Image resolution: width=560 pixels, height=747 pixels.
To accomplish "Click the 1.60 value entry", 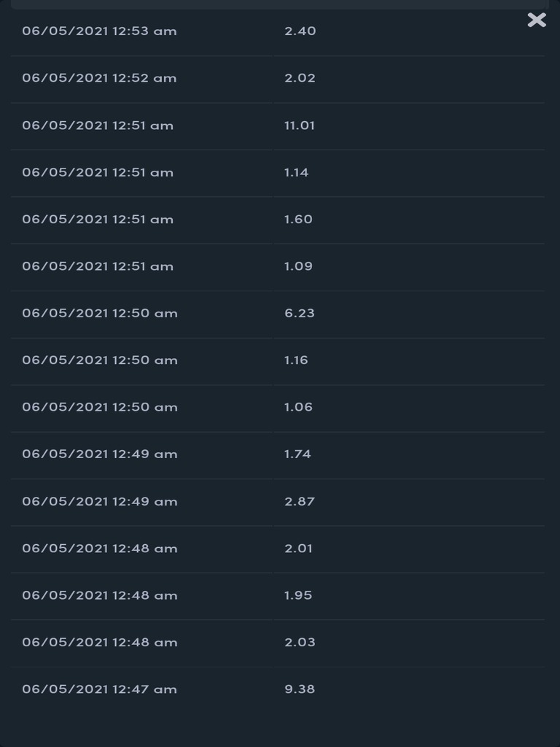I will pos(298,220).
